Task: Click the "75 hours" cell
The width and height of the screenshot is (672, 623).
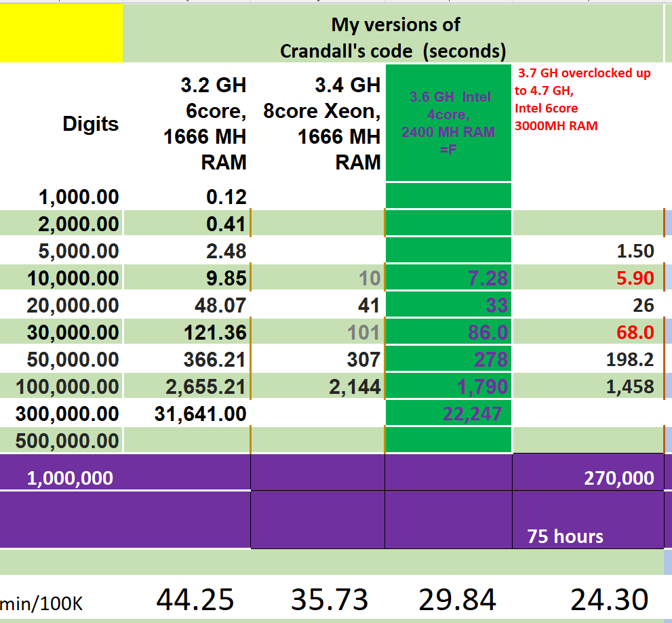Action: (x=565, y=536)
